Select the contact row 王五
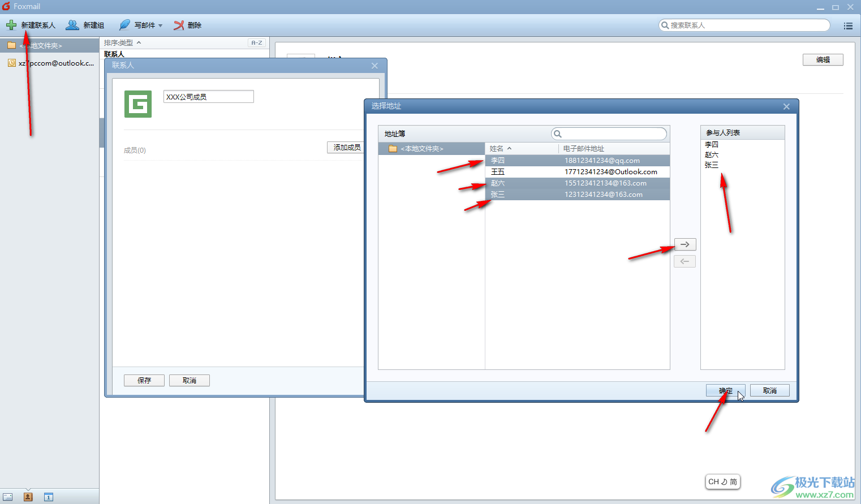 578,171
